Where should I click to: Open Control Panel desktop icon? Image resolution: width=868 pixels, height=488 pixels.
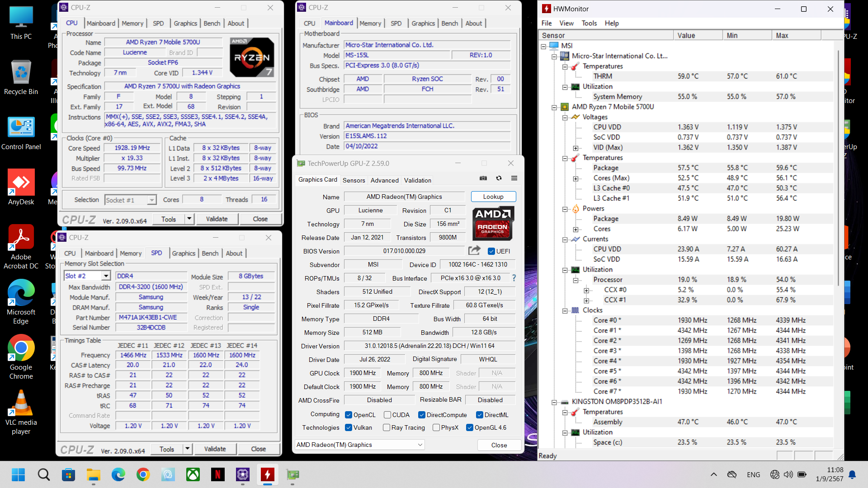coord(21,133)
